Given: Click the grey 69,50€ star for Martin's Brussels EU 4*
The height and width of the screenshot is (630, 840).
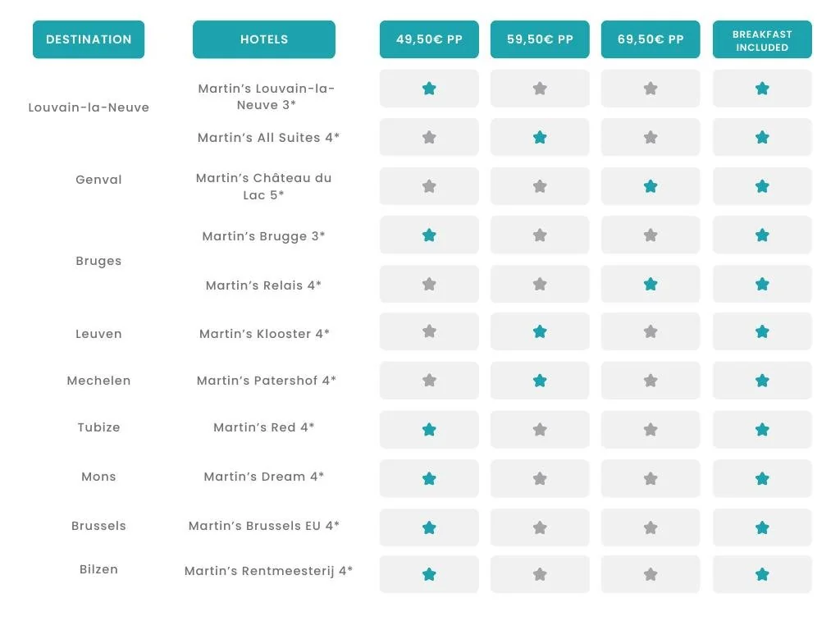Looking at the screenshot, I should [x=651, y=527].
